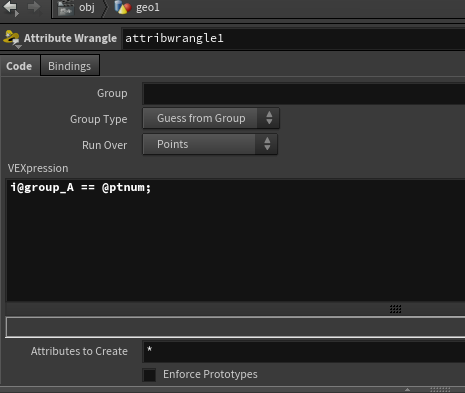Click the Group parameter label
465x393 pixels.
(x=112, y=93)
